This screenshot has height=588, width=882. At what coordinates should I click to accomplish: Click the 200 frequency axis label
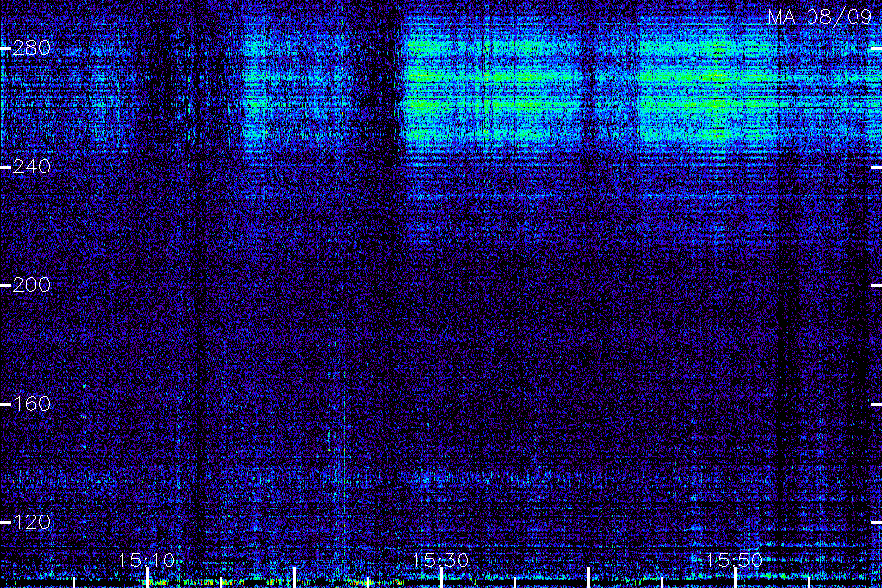click(31, 285)
